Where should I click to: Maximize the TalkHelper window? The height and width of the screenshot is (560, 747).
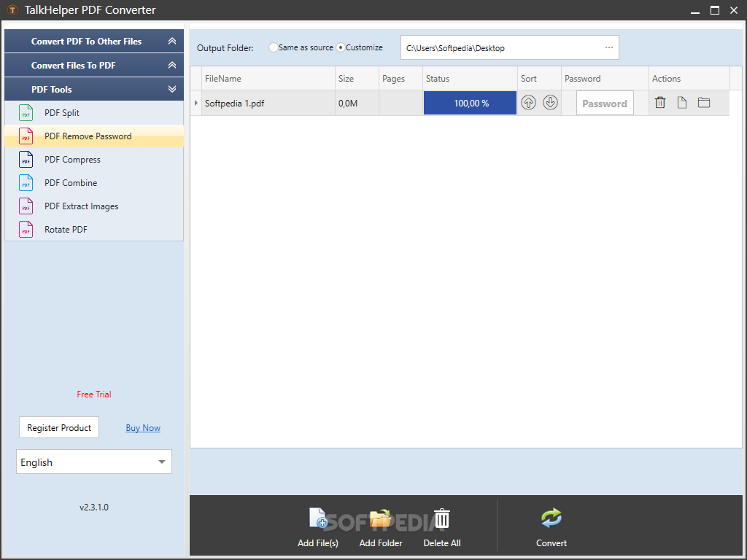(715, 10)
